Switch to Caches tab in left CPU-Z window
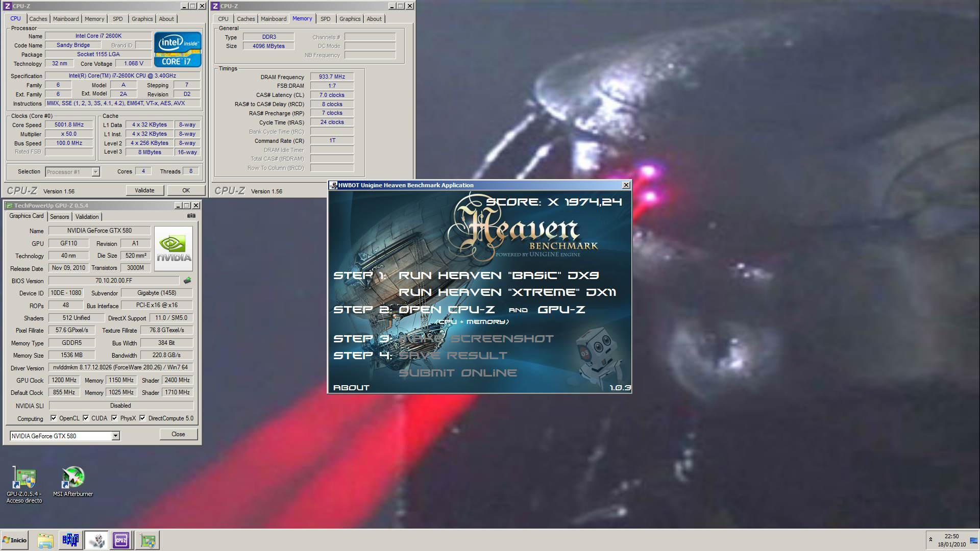The height and width of the screenshot is (551, 980). point(38,19)
